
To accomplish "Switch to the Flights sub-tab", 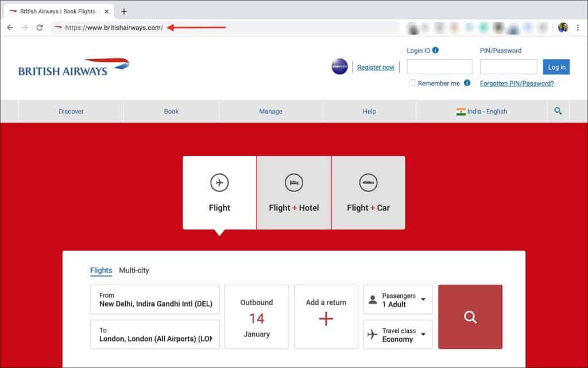I will [x=101, y=270].
